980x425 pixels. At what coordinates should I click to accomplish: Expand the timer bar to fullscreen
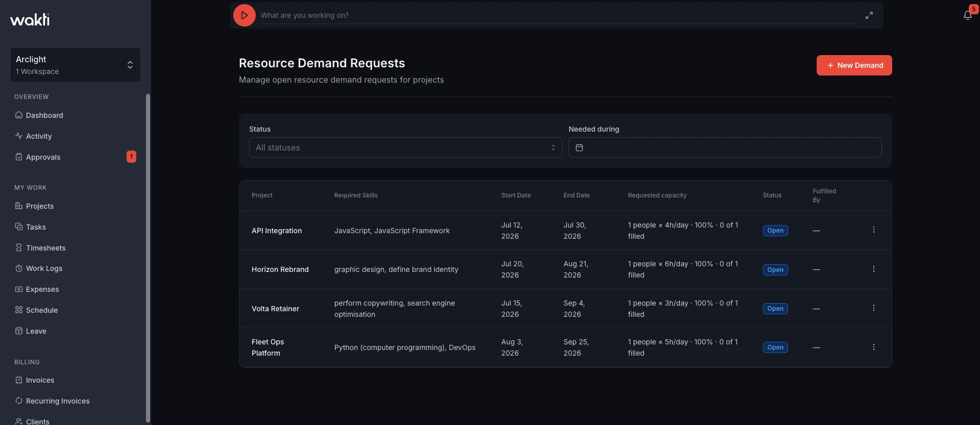[869, 15]
